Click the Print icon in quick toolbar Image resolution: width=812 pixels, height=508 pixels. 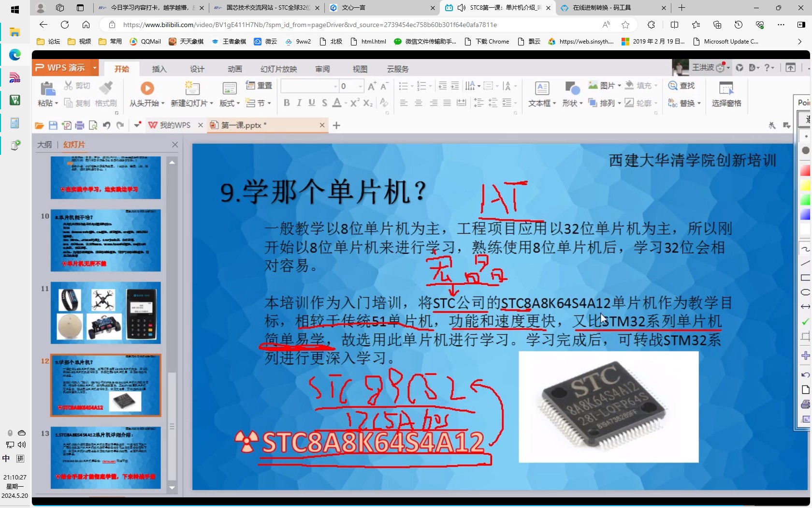tap(80, 125)
